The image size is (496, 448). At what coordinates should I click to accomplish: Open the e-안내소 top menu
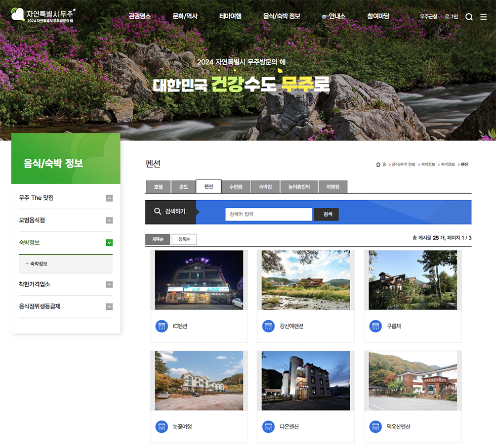[x=334, y=16]
